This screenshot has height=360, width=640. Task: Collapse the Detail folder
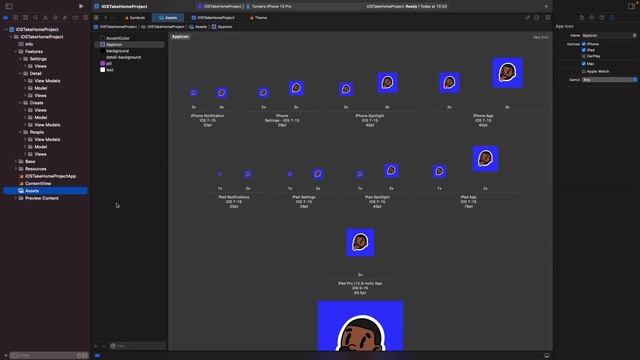[x=20, y=73]
